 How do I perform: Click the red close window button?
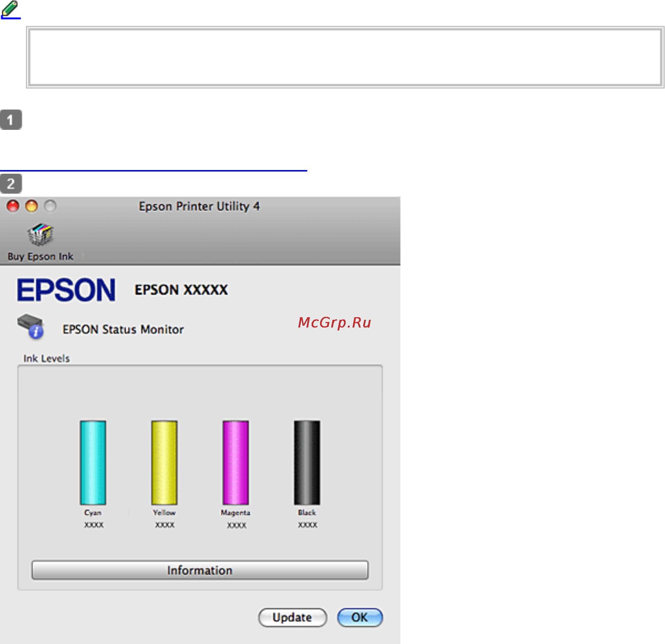pyautogui.click(x=13, y=206)
